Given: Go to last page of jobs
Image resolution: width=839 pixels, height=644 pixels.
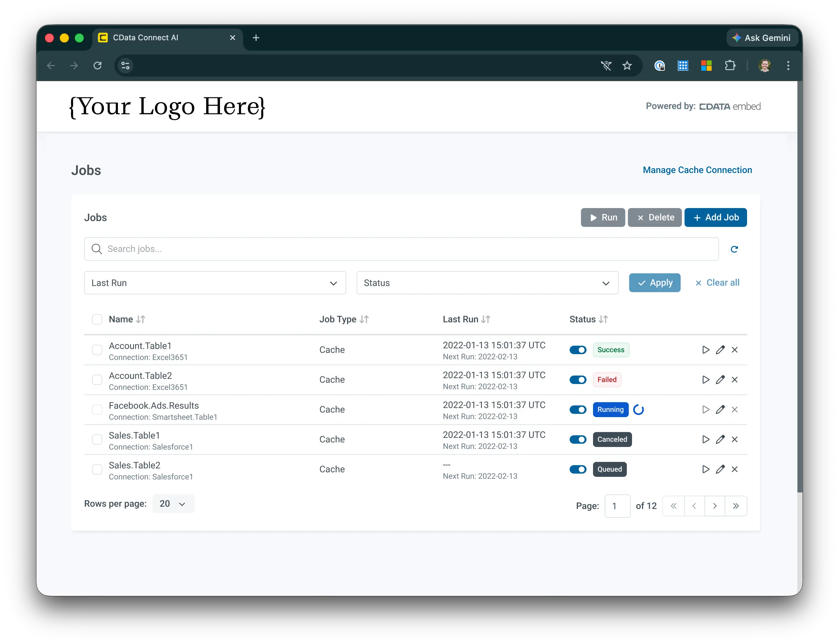Looking at the screenshot, I should pyautogui.click(x=735, y=506).
